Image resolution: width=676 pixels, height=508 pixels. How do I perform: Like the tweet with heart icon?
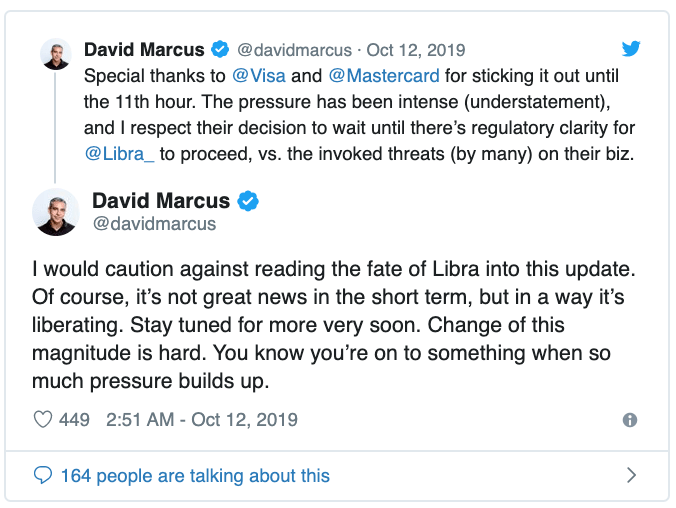coord(43,419)
